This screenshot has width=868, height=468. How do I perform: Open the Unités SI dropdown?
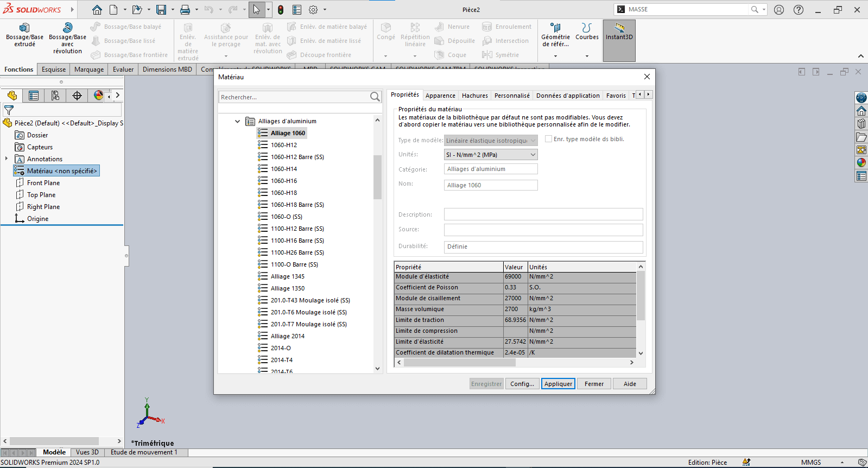pyautogui.click(x=491, y=155)
